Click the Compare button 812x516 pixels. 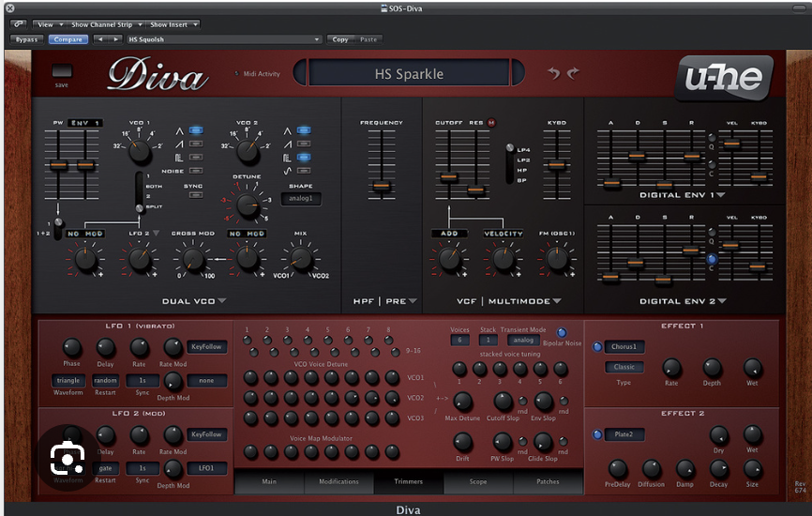[68, 39]
